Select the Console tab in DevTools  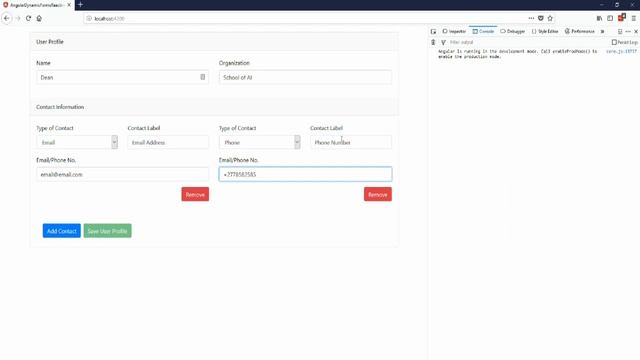[483, 31]
